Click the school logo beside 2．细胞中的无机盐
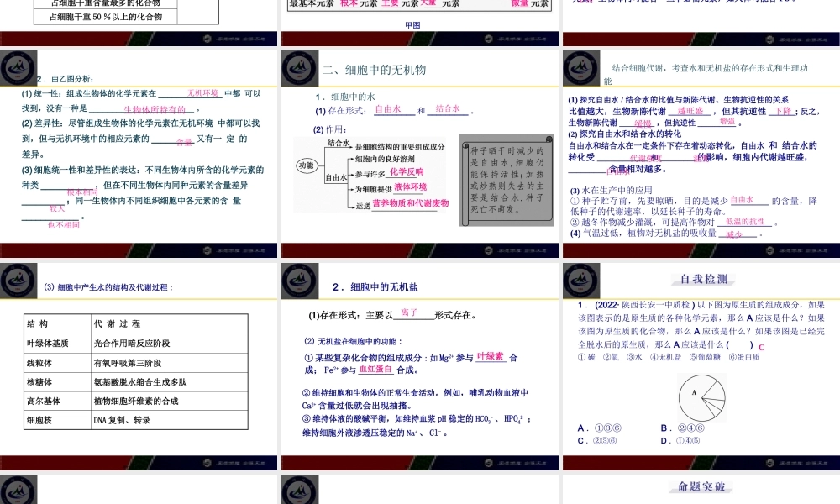This screenshot has height=504, width=840. (300, 281)
